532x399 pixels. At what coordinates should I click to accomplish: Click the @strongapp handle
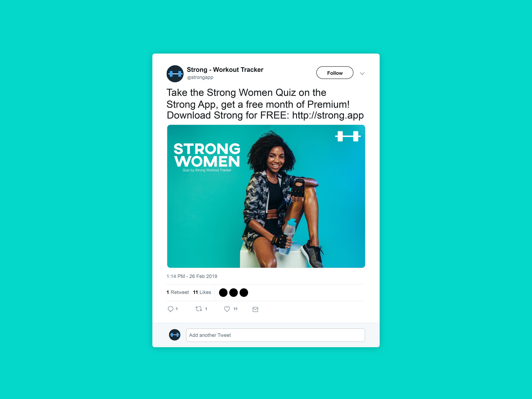pyautogui.click(x=200, y=77)
